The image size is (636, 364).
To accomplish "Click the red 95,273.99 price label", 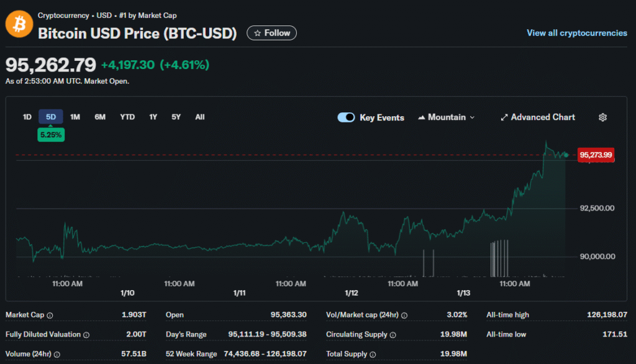I will [x=596, y=155].
